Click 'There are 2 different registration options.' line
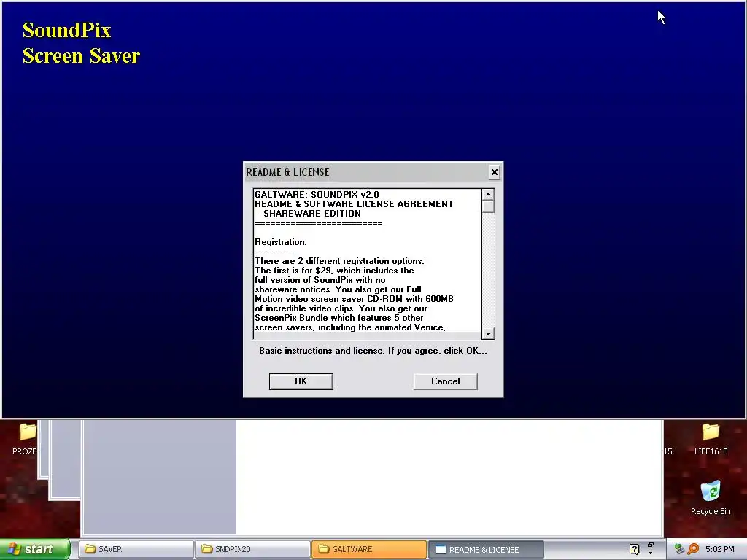Viewport: 747px width, 560px height. point(339,261)
